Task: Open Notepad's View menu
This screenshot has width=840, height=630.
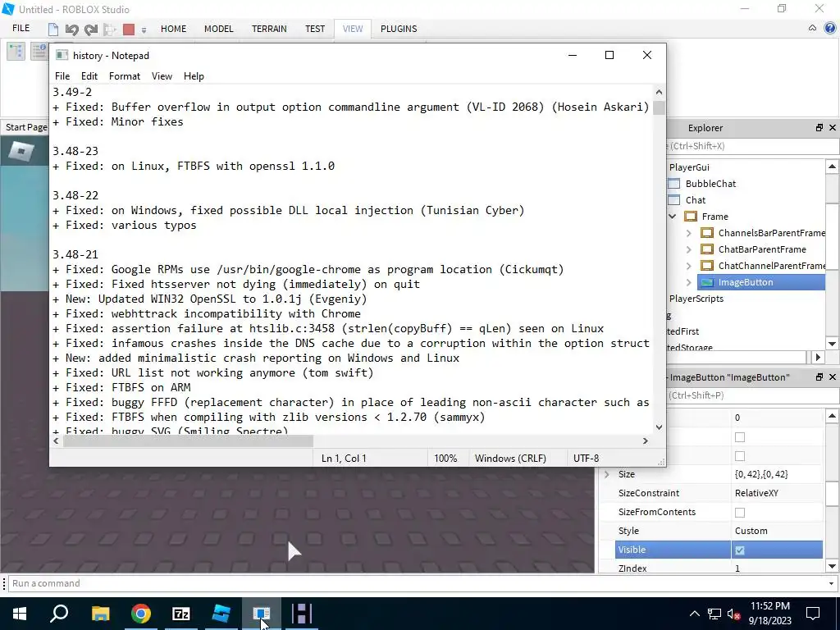Action: tap(162, 76)
